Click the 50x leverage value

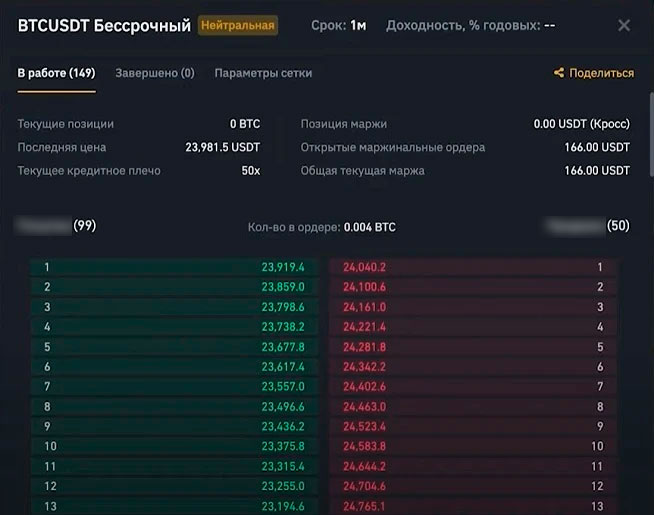(x=250, y=170)
